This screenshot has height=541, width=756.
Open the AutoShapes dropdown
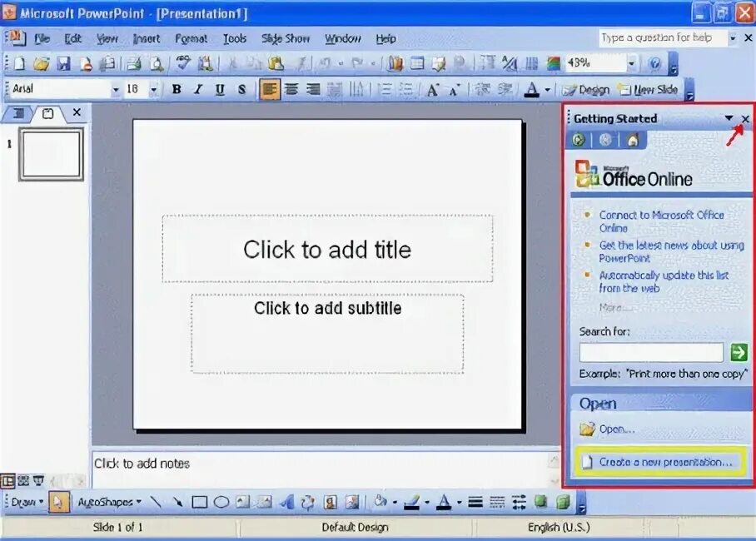[x=109, y=503]
